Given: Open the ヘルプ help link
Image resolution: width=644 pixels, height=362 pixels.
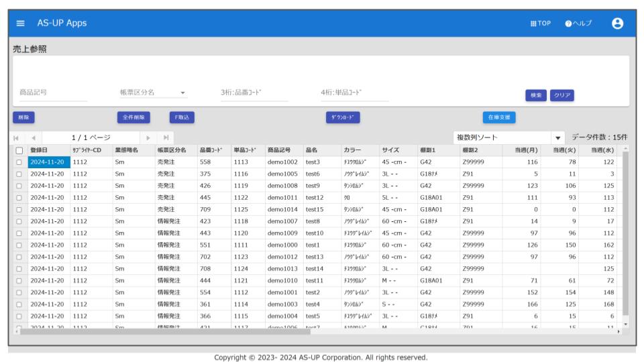Looking at the screenshot, I should tap(578, 23).
